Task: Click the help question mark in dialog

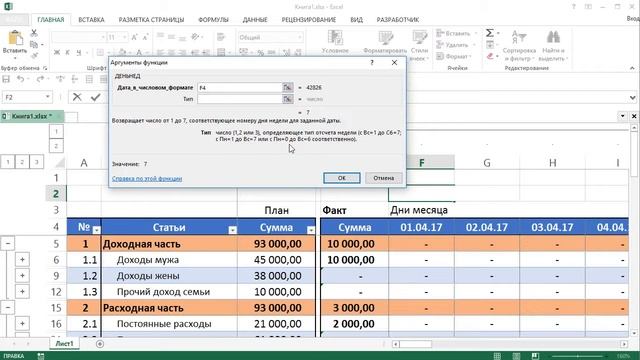Action: pos(371,62)
